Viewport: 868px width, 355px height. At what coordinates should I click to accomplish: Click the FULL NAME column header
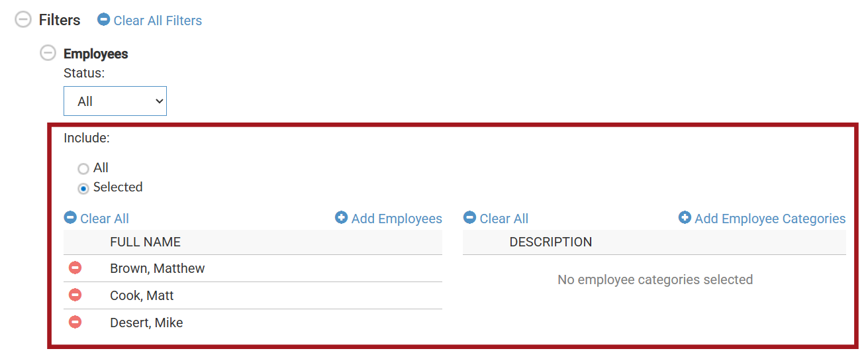(x=145, y=242)
